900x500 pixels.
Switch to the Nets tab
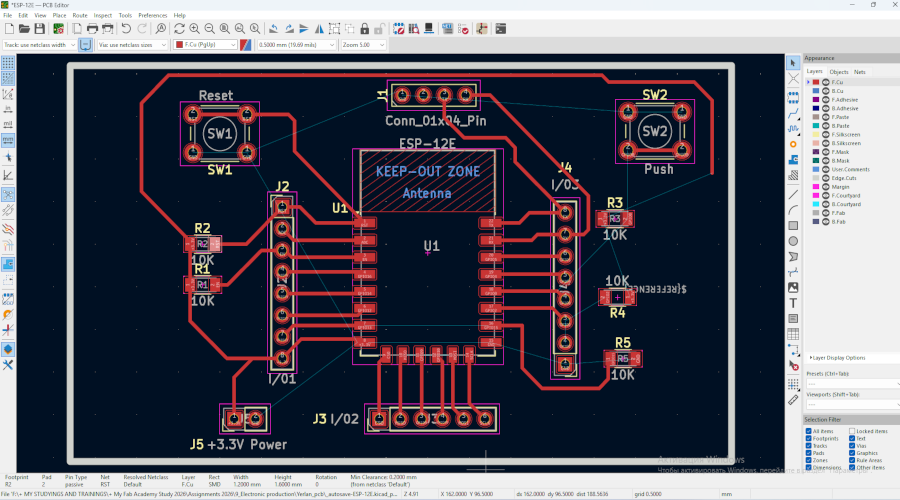point(859,72)
